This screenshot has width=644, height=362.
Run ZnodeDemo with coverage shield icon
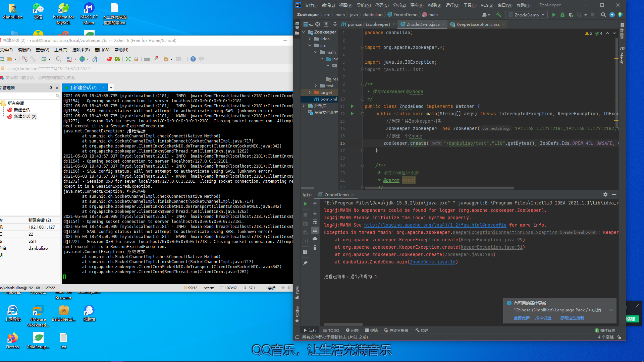(x=571, y=15)
